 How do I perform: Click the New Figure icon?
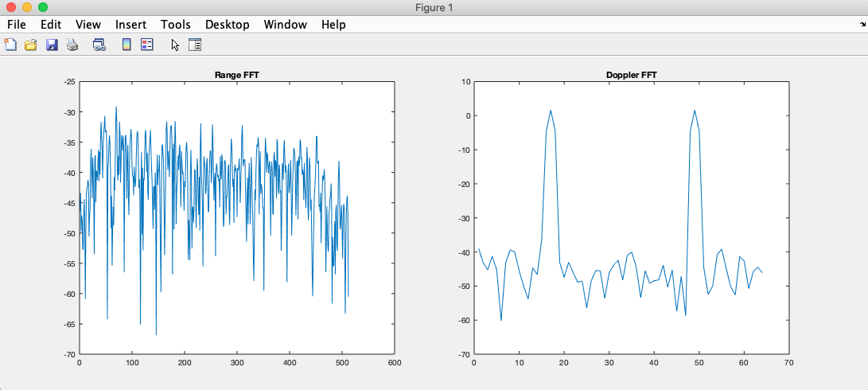tap(10, 45)
